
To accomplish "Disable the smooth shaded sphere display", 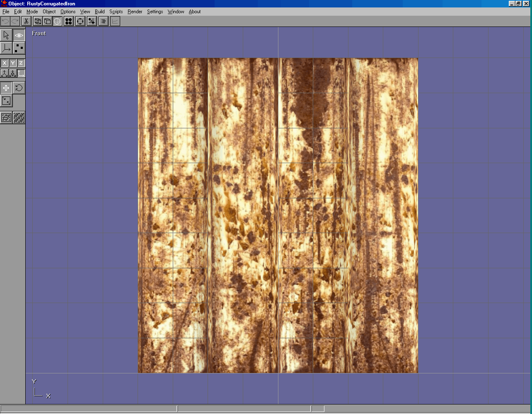I will (x=57, y=21).
